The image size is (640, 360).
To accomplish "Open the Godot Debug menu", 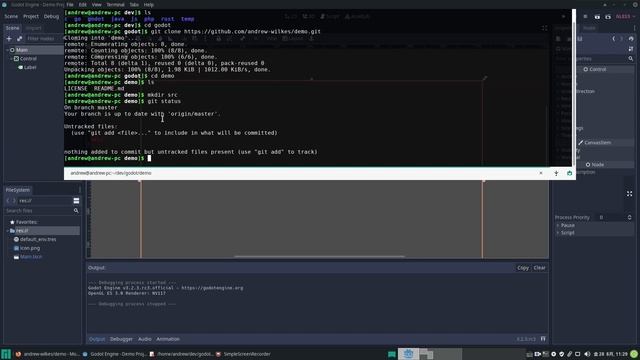I will [51, 16].
